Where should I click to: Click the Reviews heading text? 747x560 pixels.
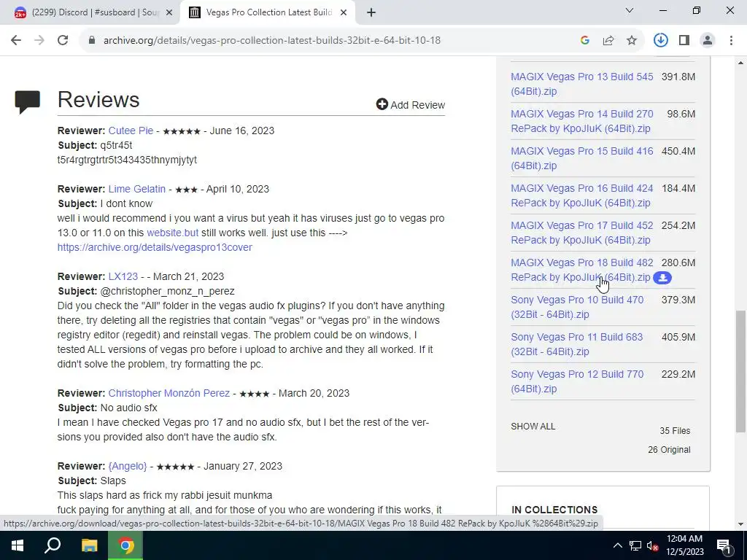[98, 99]
